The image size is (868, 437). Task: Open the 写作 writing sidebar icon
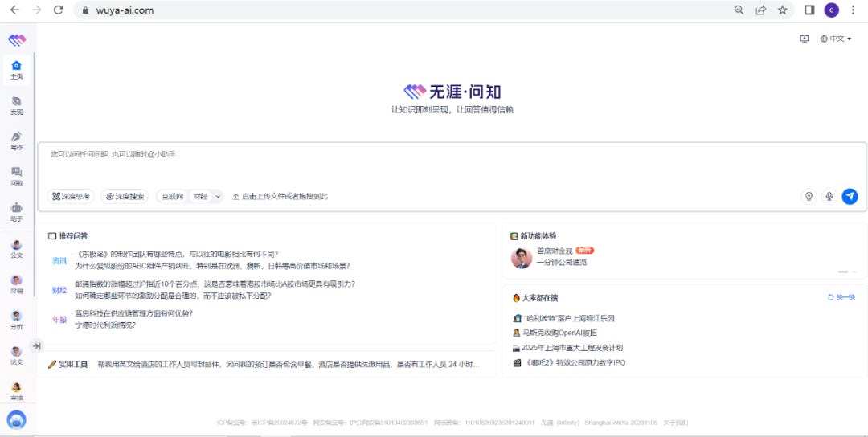[17, 141]
